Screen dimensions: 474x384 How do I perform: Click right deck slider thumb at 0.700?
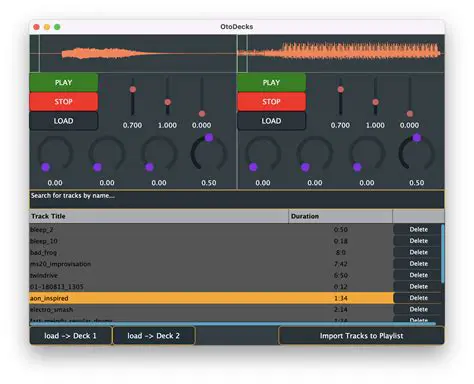pyautogui.click(x=340, y=89)
